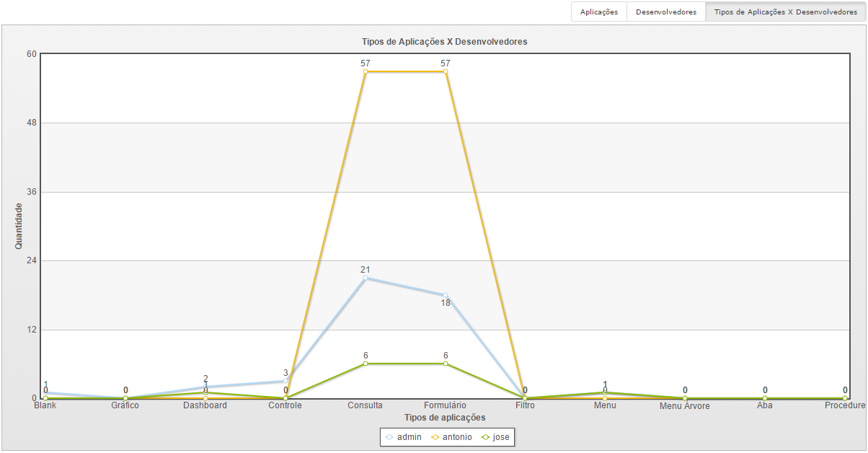Screen dimensions: 868x453
Task: Select admin's data point at Controle
Action: (x=285, y=381)
